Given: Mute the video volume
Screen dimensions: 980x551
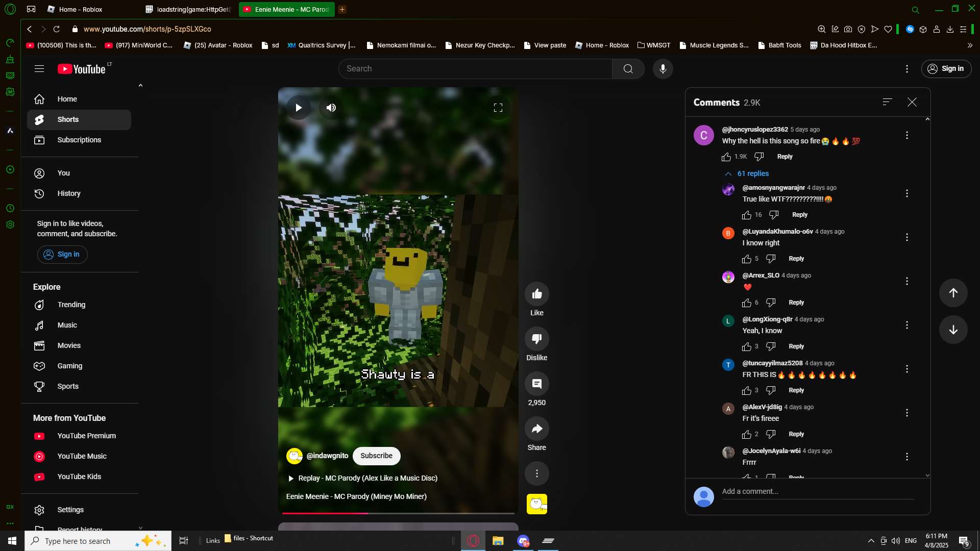Looking at the screenshot, I should tap(331, 108).
